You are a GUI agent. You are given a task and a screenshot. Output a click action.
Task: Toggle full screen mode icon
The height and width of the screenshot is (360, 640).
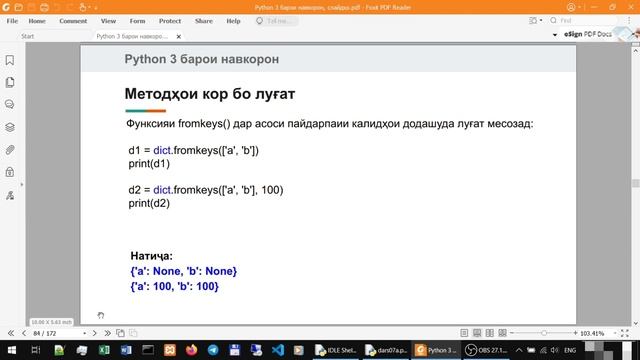tap(625, 333)
